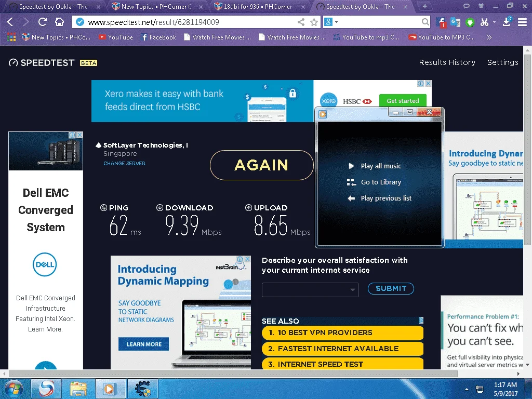Viewport: 532px width, 399px height.
Task: Open the Google search engine selector dropdown
Action: pyautogui.click(x=331, y=22)
